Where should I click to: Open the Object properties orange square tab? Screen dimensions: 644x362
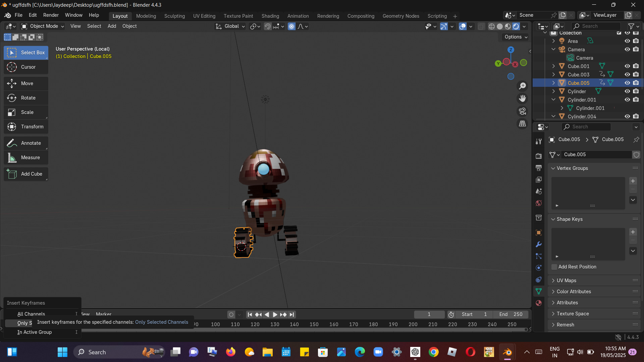point(539,233)
